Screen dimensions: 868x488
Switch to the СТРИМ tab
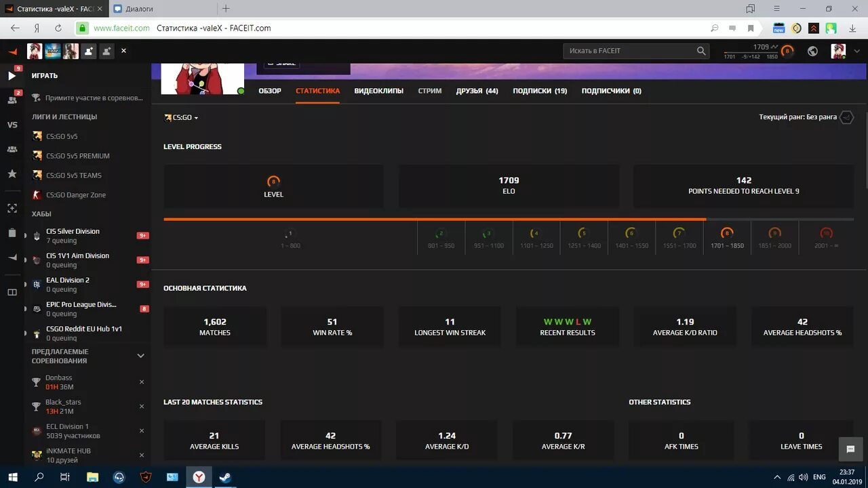coord(430,91)
